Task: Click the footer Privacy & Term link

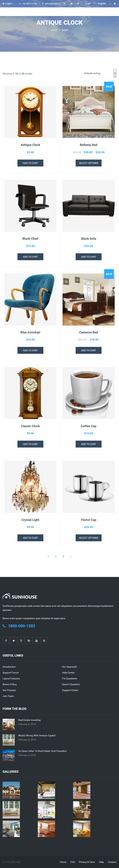Action: (87, 862)
